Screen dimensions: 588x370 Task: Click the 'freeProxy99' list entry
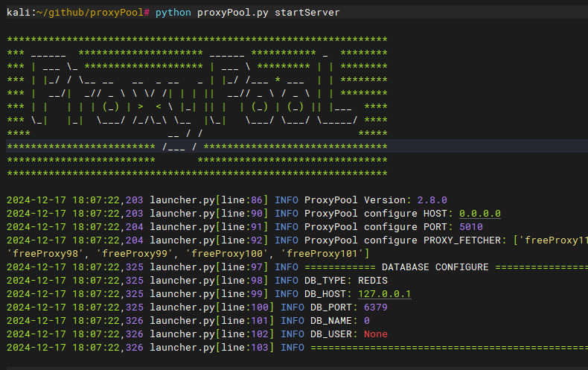click(x=135, y=254)
